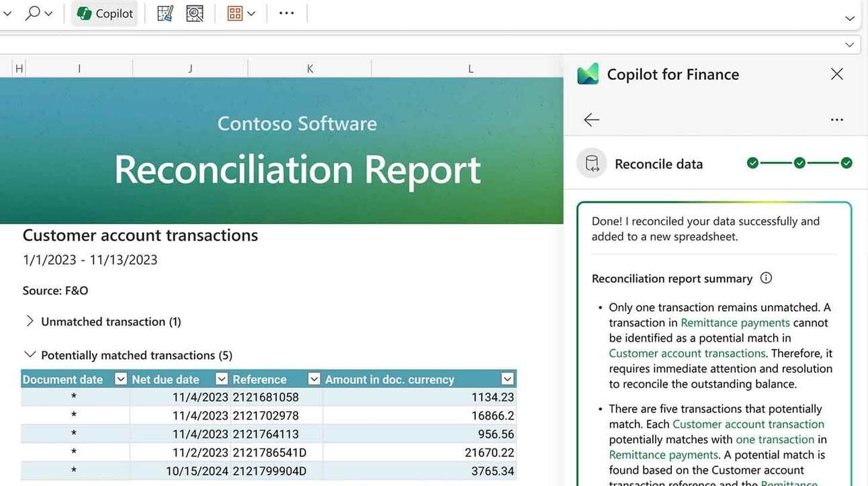Click the search magnifier icon in the toolbar

(32, 13)
